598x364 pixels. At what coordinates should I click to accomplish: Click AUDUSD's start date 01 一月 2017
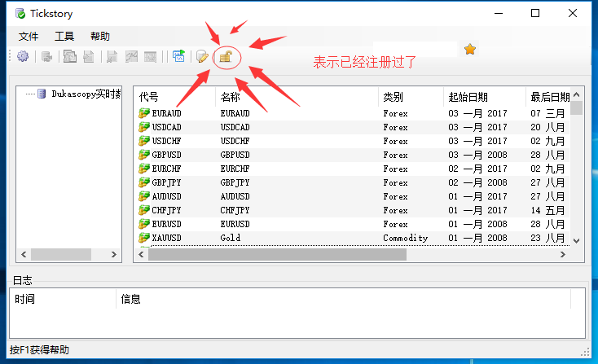click(x=478, y=196)
